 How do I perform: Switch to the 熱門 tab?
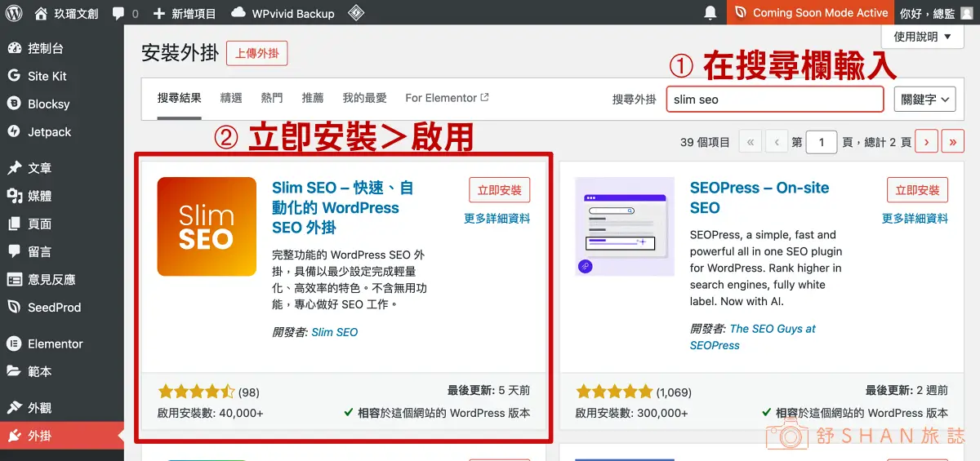tap(272, 98)
